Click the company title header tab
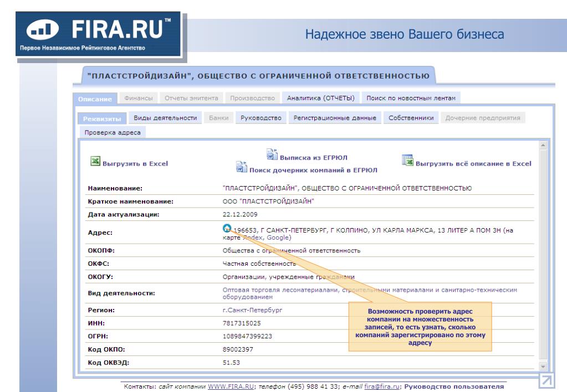This screenshot has width=567, height=392. coord(258,76)
